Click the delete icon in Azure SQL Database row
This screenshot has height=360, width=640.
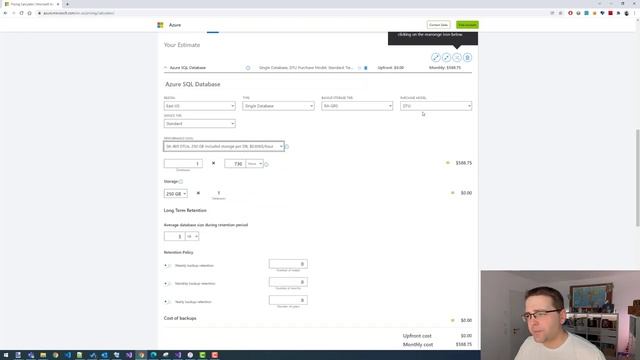coord(366,68)
